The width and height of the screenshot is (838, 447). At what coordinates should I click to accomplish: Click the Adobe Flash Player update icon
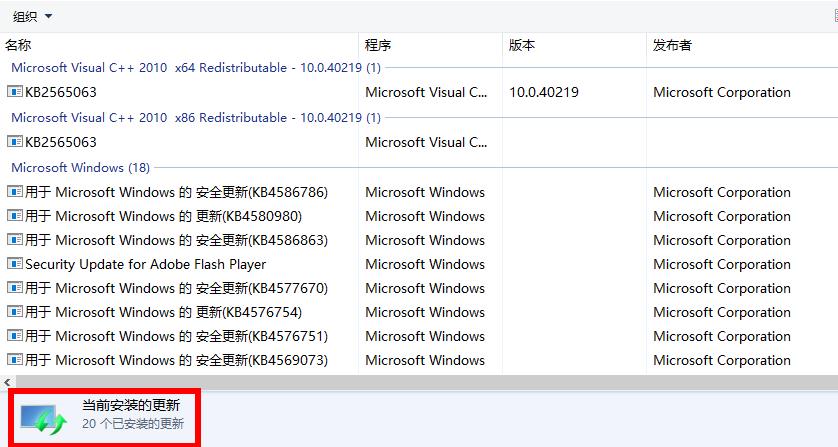tap(14, 264)
